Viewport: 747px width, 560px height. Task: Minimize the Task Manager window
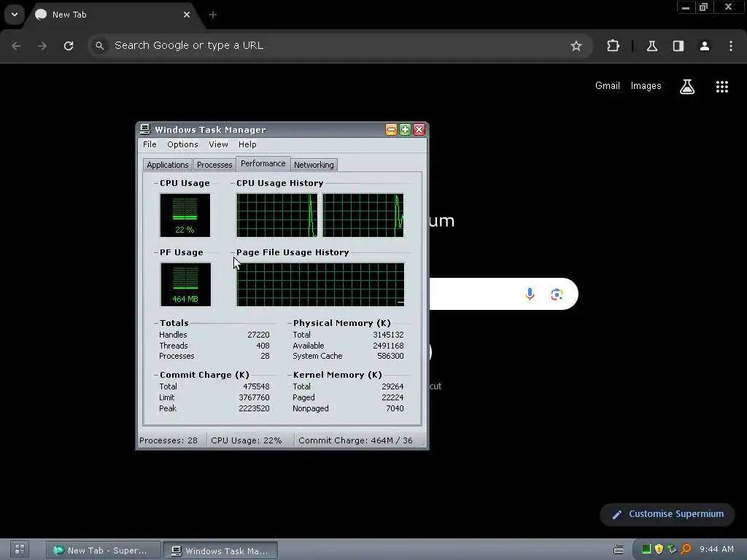point(391,130)
